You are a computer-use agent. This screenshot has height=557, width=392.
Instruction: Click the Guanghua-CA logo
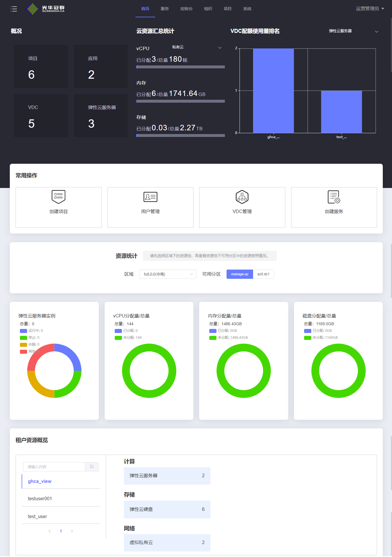pyautogui.click(x=45, y=9)
